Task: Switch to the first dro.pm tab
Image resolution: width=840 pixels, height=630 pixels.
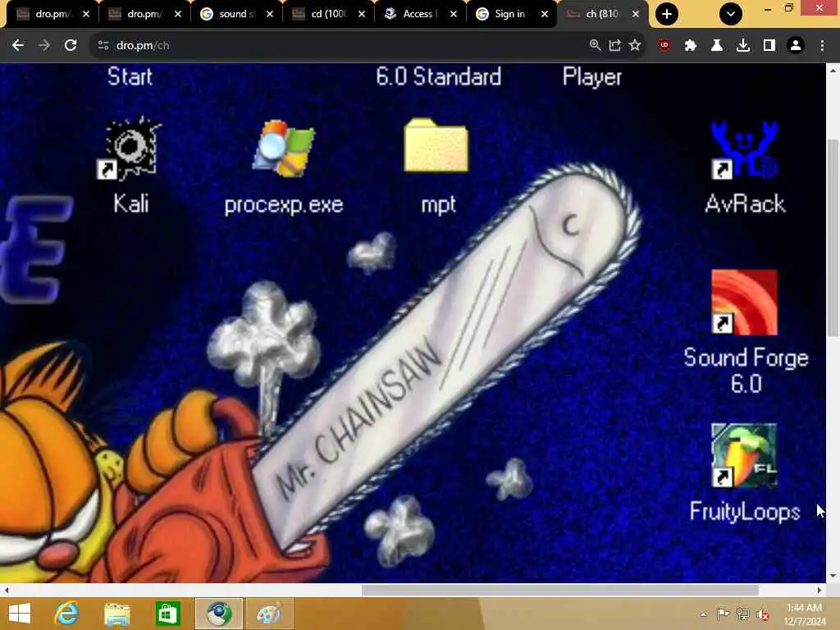Action: (x=52, y=14)
